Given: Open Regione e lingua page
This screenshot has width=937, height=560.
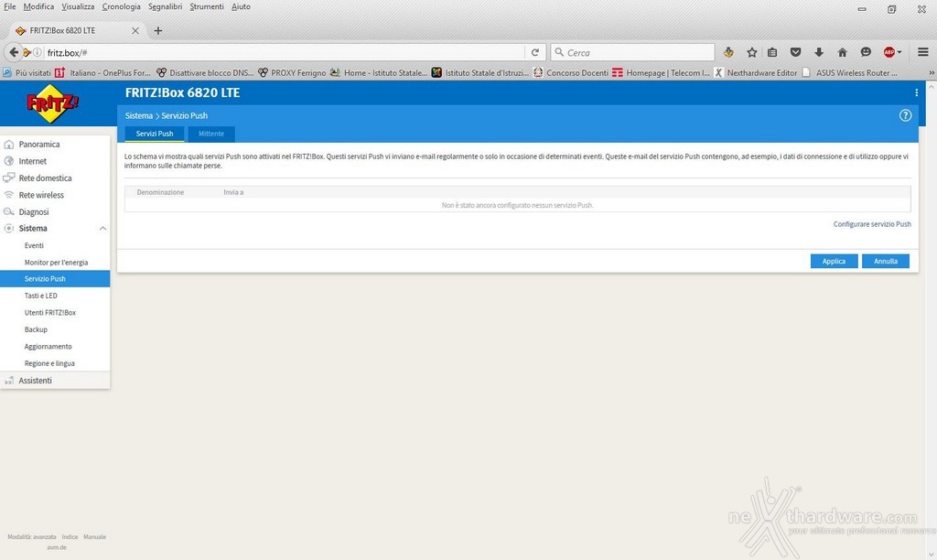Looking at the screenshot, I should coord(49,363).
